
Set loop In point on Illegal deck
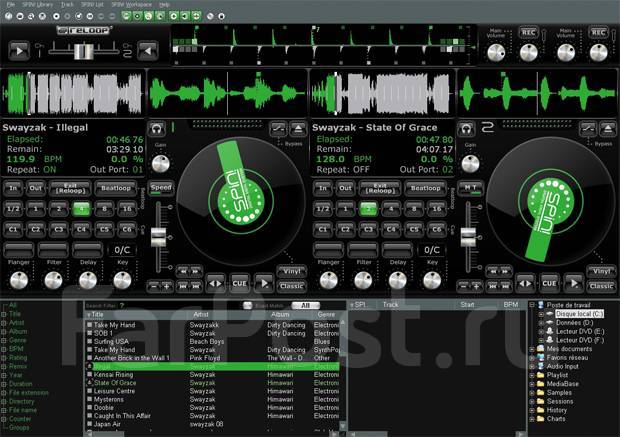(x=13, y=188)
